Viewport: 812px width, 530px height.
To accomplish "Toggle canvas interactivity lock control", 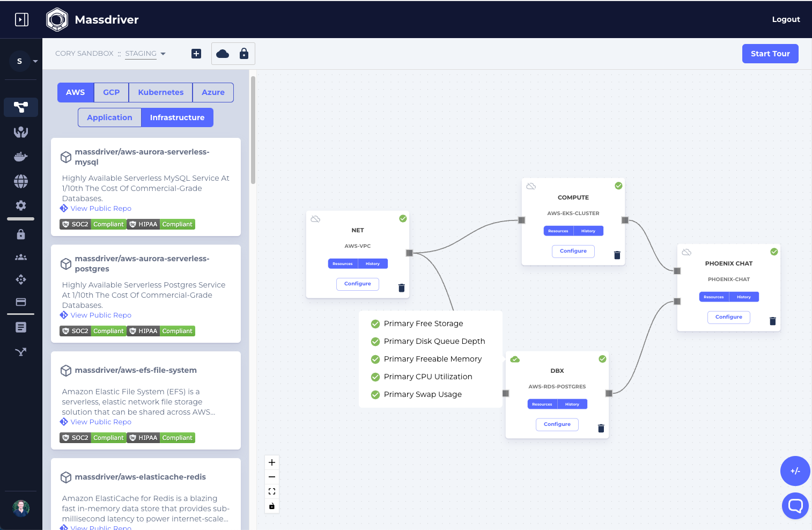I will [x=272, y=506].
